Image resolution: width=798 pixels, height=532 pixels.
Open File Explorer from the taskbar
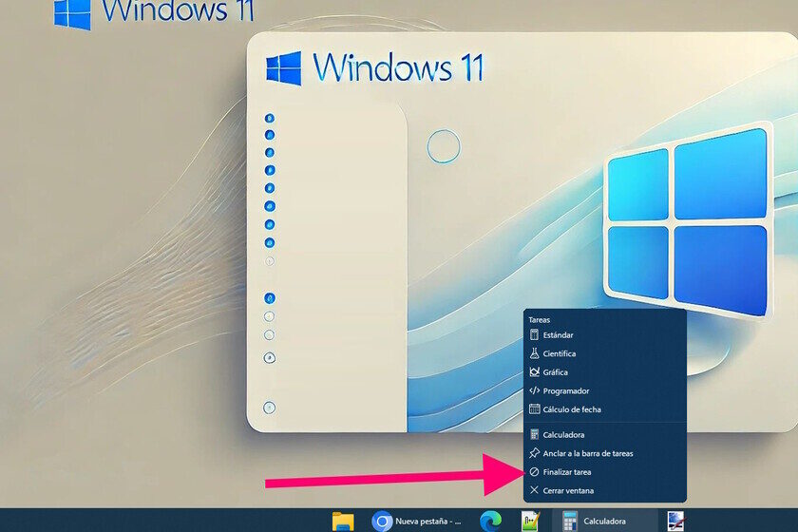click(343, 522)
